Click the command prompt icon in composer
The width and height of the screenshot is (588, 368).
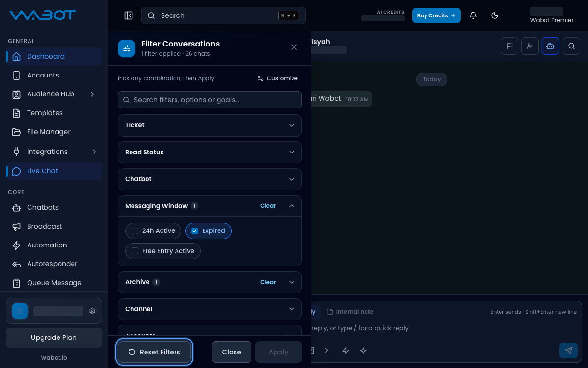(328, 351)
